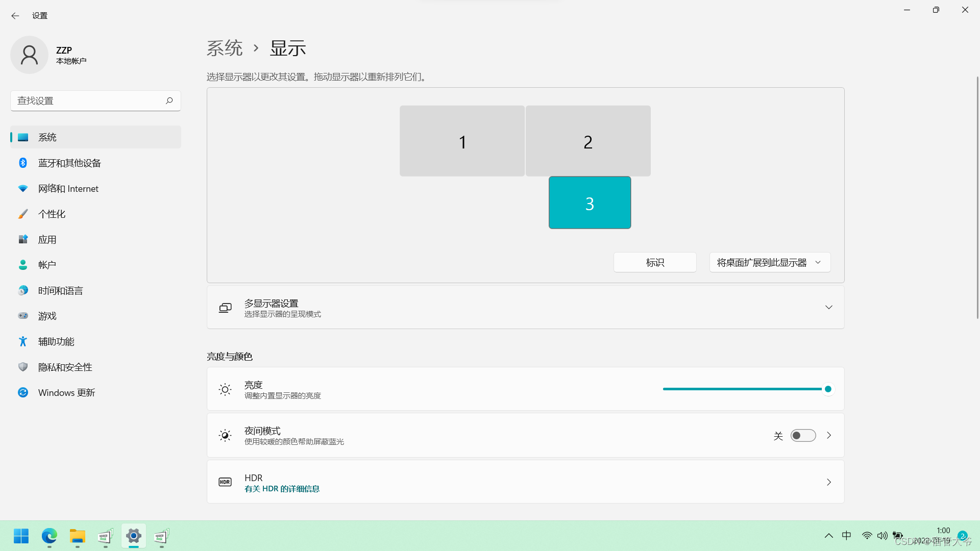Click the back arrow in Settings header

[15, 16]
